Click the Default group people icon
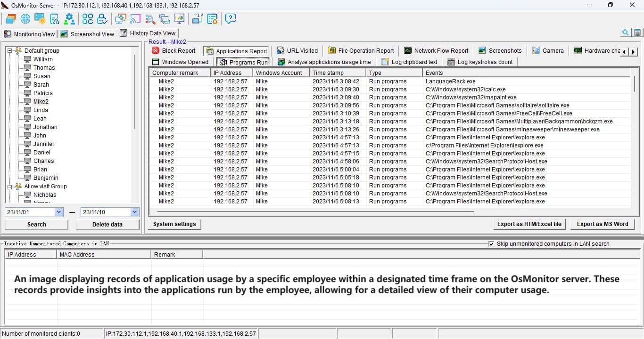The width and height of the screenshot is (644, 339). 18,50
